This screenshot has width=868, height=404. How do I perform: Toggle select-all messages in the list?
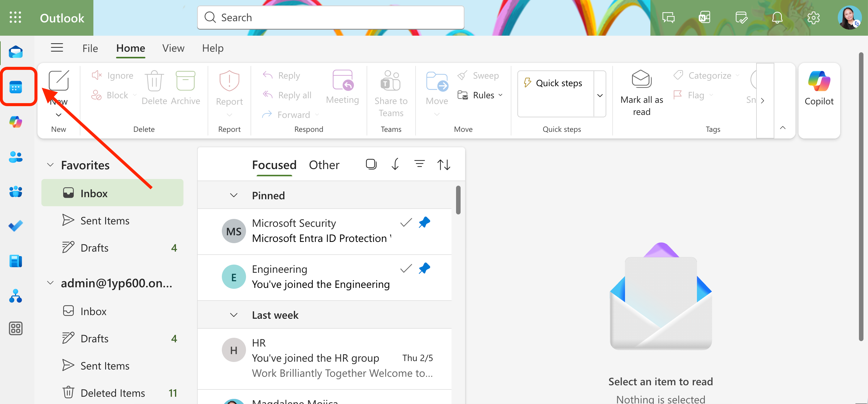371,164
